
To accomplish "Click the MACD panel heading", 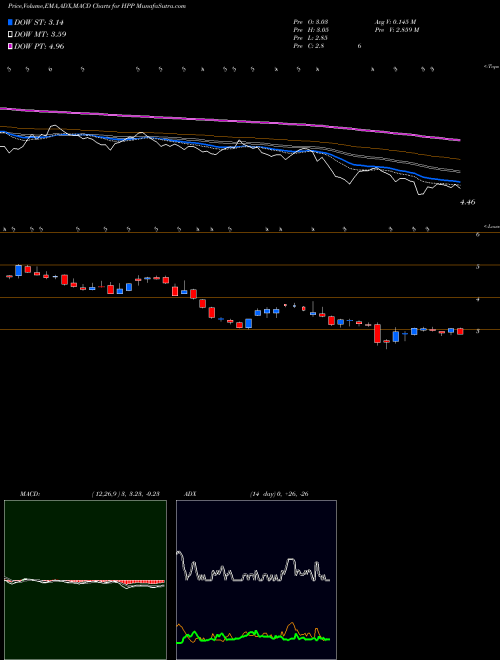I will click(29, 494).
